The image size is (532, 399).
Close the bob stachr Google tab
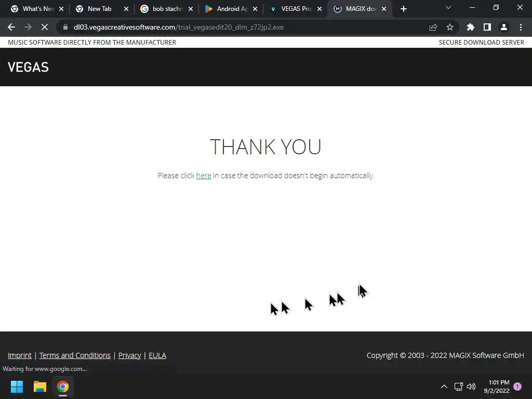(x=191, y=9)
